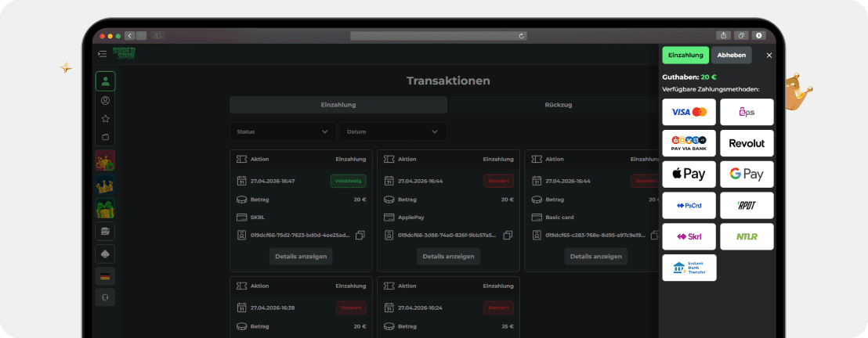Click transaction ID starting 019dcf66-3d88
The width and height of the screenshot is (868, 338).
(447, 235)
